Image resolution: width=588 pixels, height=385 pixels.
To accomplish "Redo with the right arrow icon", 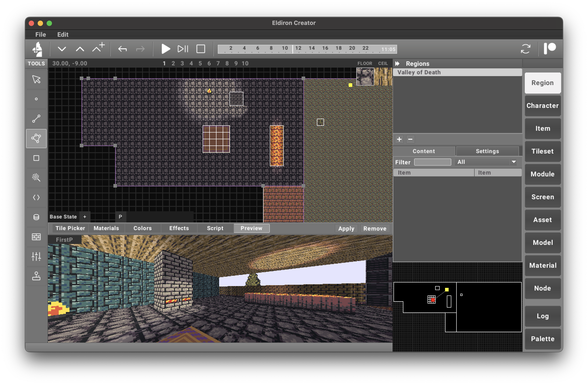I will (140, 49).
